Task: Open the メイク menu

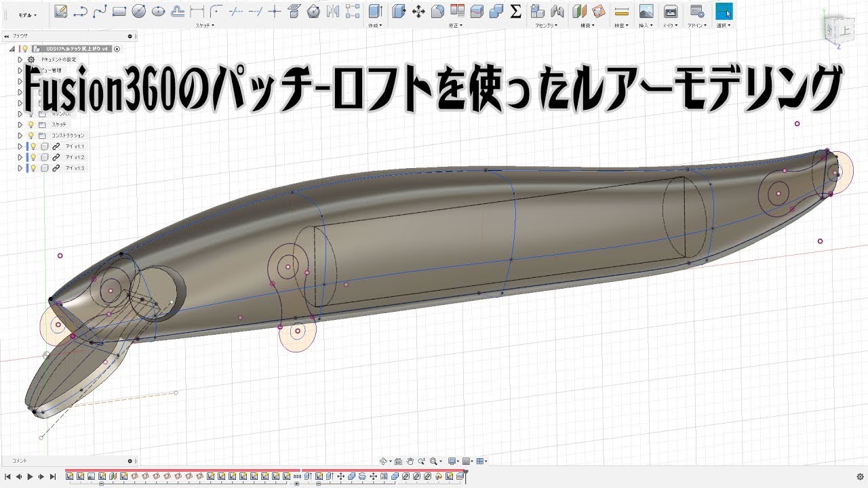Action: [670, 26]
